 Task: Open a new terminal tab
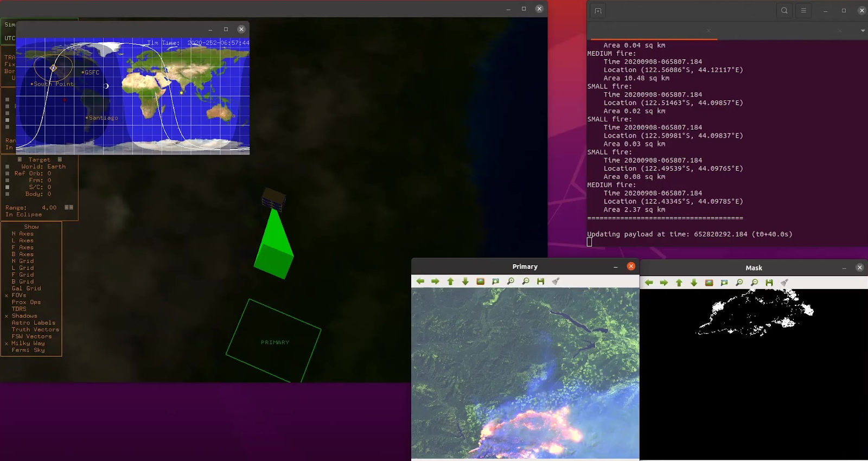pos(598,11)
